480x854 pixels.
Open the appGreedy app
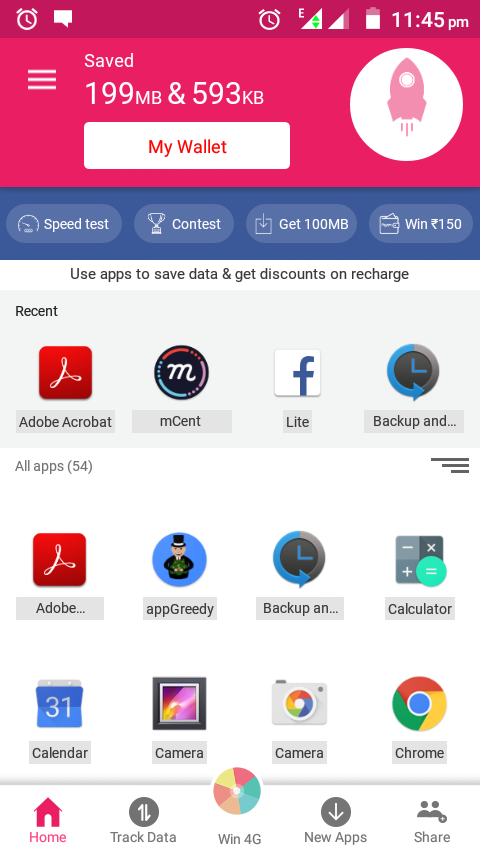coord(179,559)
